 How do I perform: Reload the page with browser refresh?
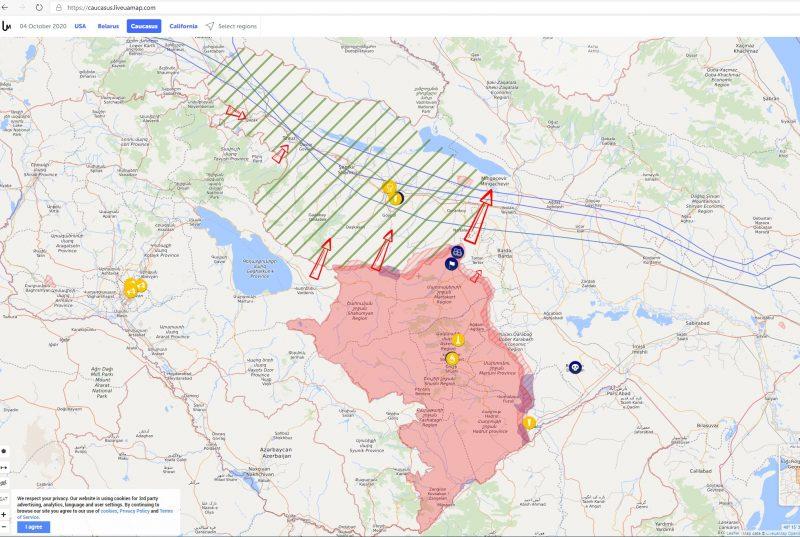[39, 7]
